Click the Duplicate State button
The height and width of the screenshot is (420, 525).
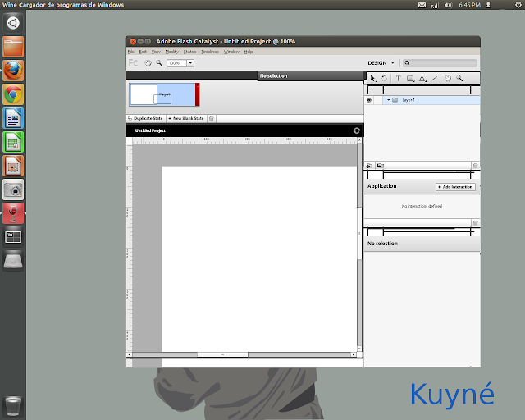pos(146,119)
